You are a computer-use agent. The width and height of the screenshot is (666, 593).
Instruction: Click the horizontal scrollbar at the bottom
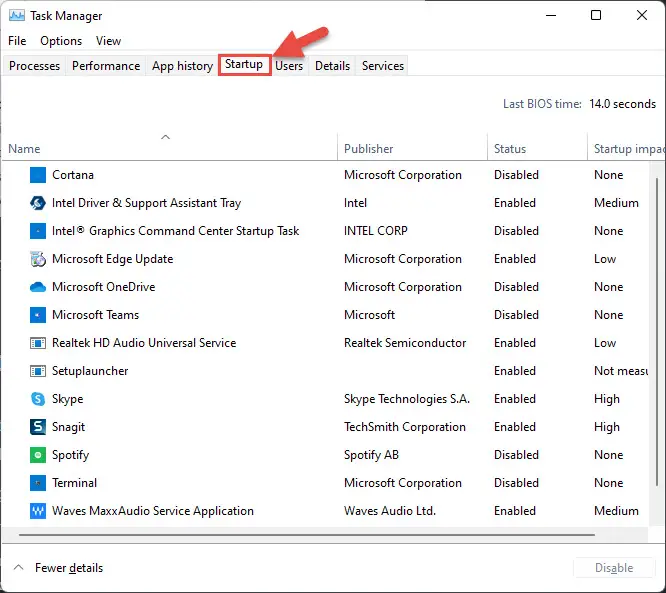(x=307, y=535)
